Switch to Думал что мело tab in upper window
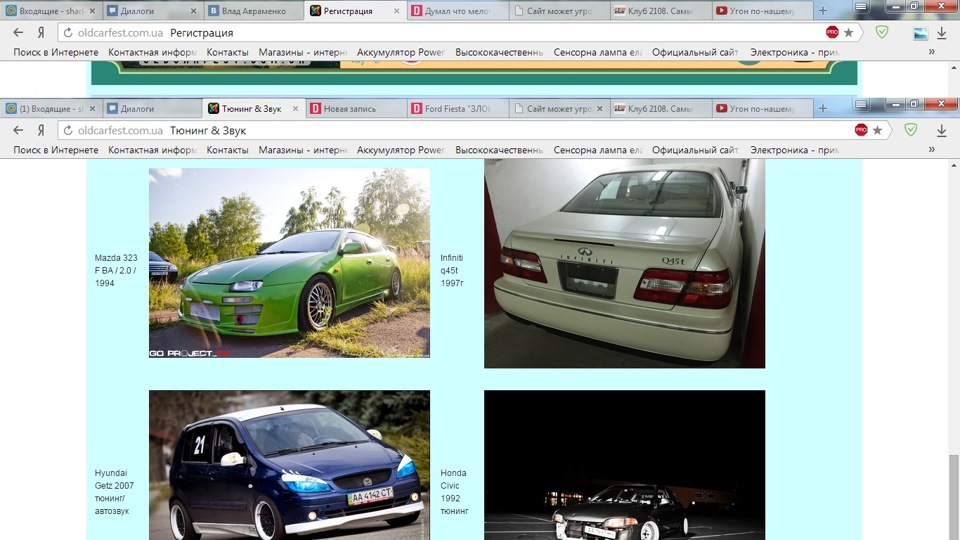This screenshot has width=960, height=540. coord(457,11)
